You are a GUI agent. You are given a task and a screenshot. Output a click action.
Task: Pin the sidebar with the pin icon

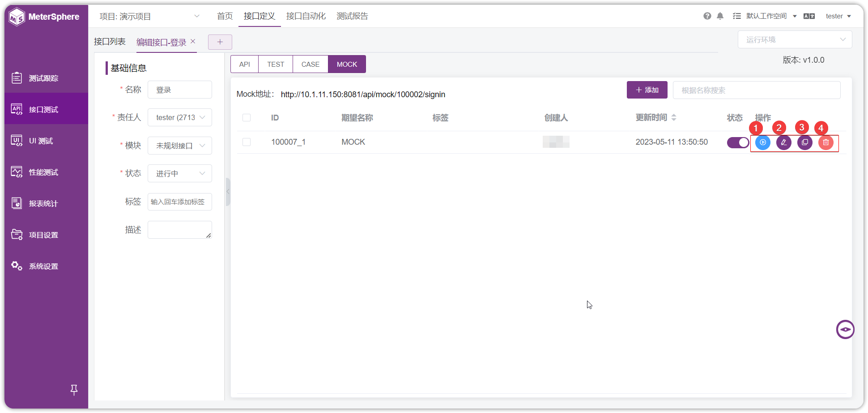[74, 390]
